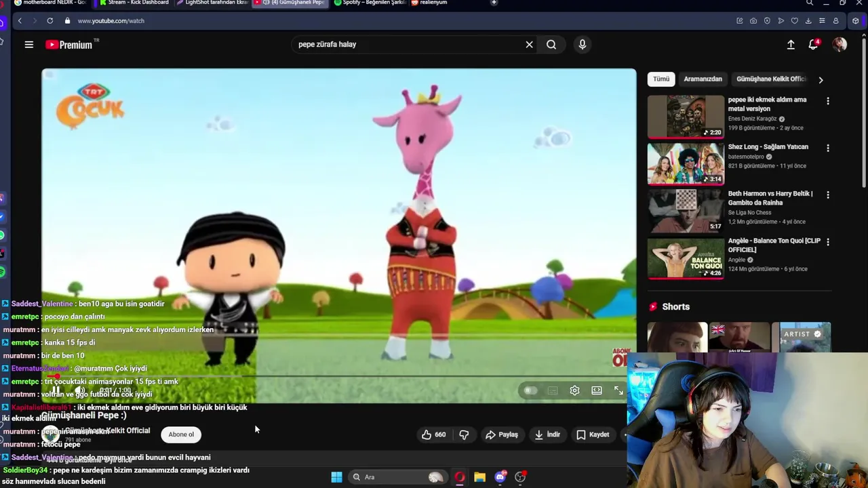Open options for Shez Long video
Viewport: 868px width, 488px height.
(x=827, y=148)
